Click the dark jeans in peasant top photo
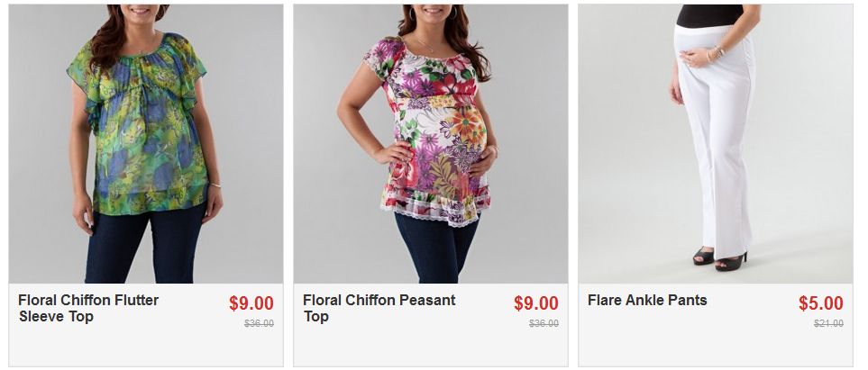Image resolution: width=868 pixels, height=370 pixels. (436, 248)
